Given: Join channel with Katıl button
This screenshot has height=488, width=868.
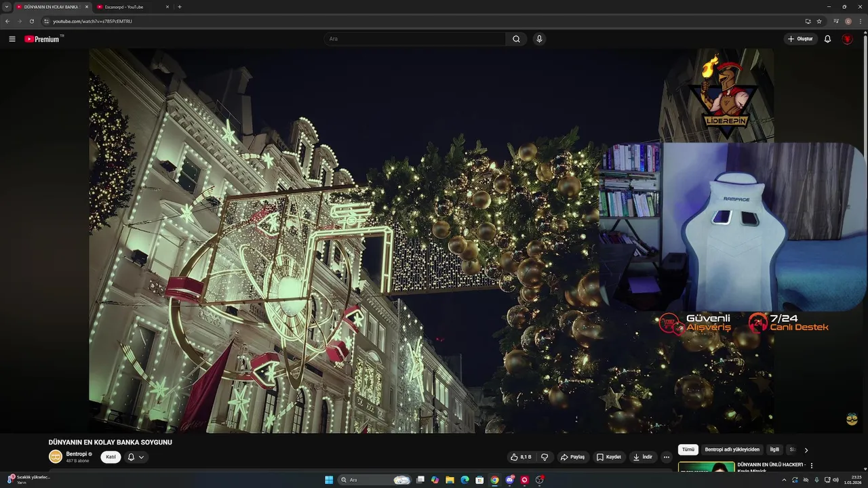Looking at the screenshot, I should coord(111,457).
